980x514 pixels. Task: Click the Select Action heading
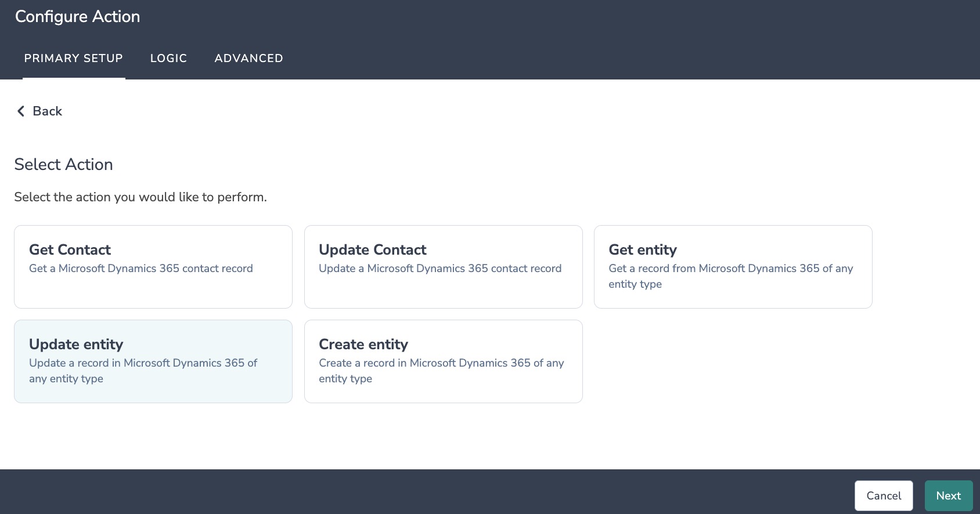(63, 164)
